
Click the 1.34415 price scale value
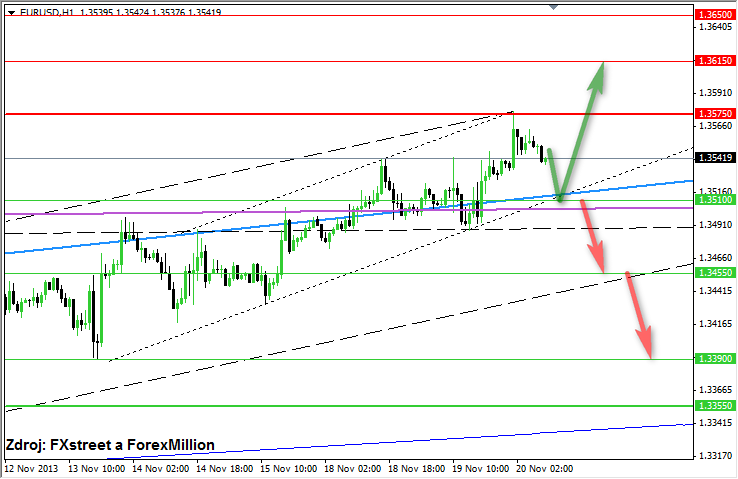tap(715, 291)
